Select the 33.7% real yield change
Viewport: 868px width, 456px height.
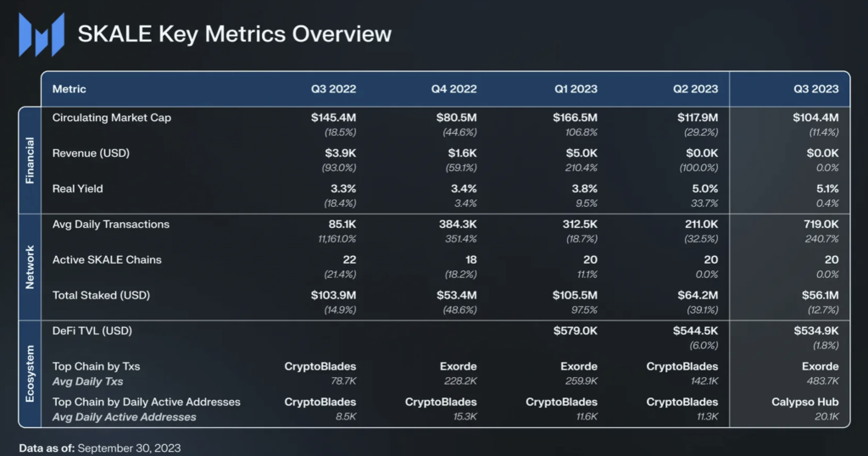704,203
